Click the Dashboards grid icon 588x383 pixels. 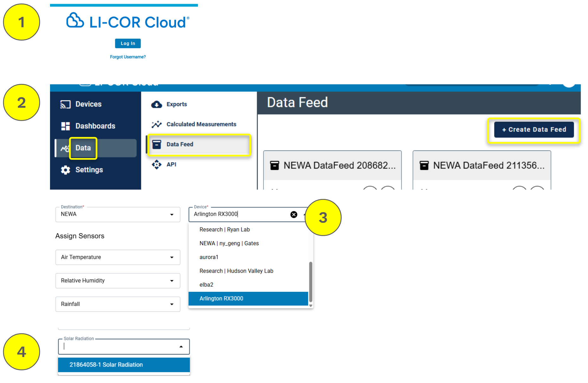point(65,126)
